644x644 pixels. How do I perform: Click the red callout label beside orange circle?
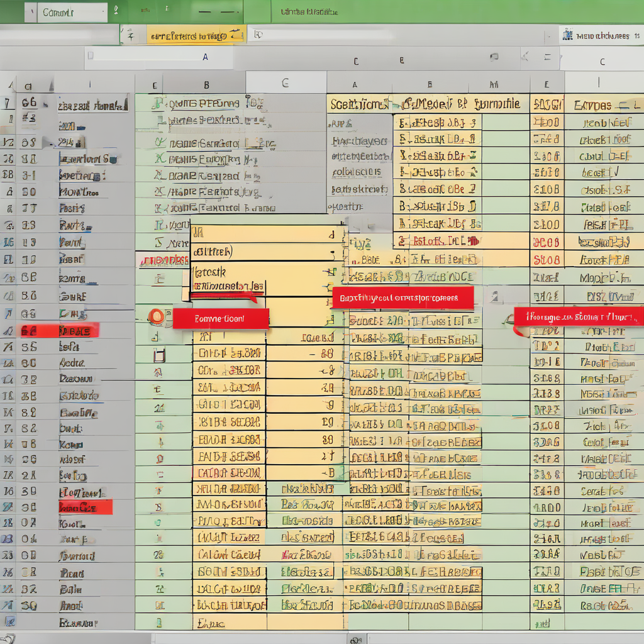coord(221,319)
